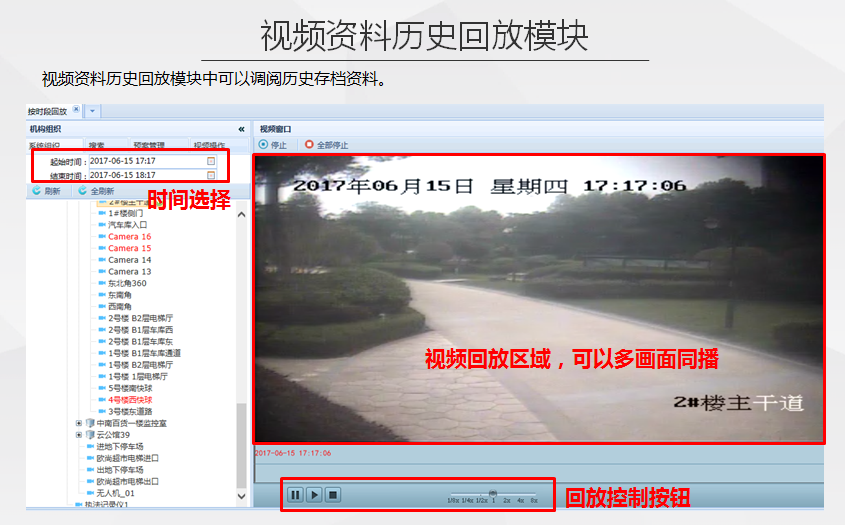Click the start time input field
The width and height of the screenshot is (845, 525).
click(147, 160)
